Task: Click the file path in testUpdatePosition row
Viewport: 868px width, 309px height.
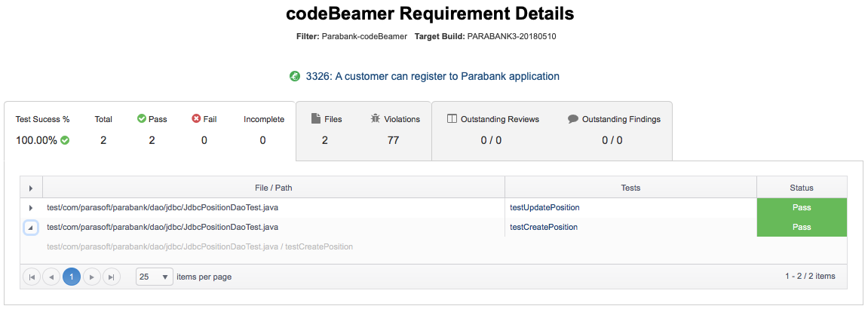Action: [162, 208]
